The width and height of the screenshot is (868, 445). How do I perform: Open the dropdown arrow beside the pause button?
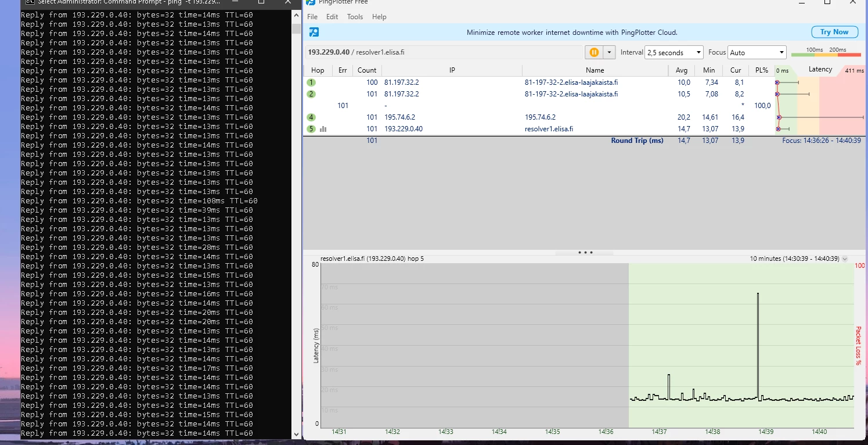609,52
